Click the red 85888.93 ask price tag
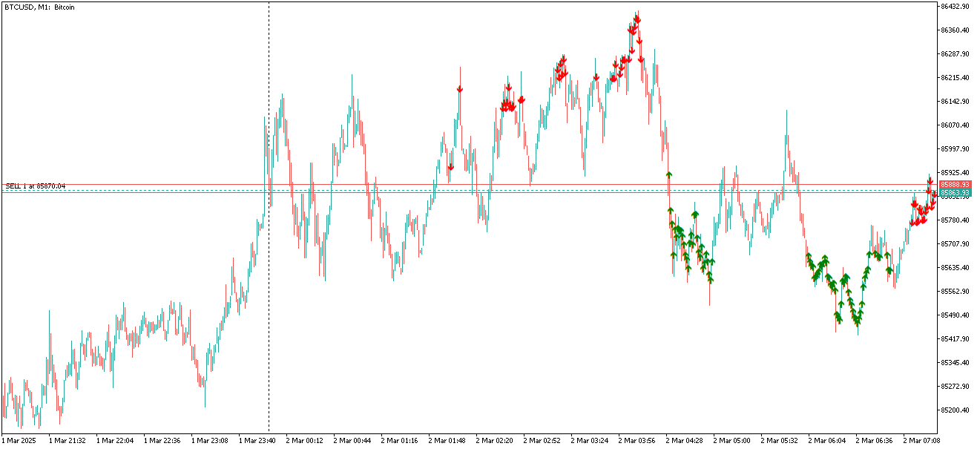 pos(954,184)
